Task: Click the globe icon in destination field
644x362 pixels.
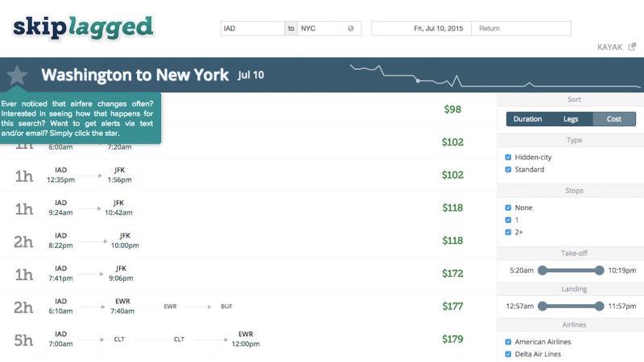Action: pos(351,28)
